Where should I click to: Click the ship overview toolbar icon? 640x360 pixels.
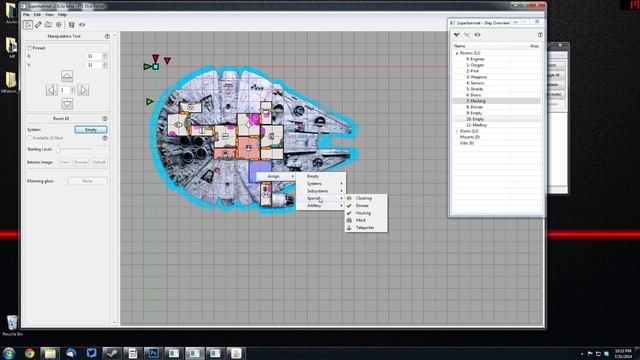(71, 25)
